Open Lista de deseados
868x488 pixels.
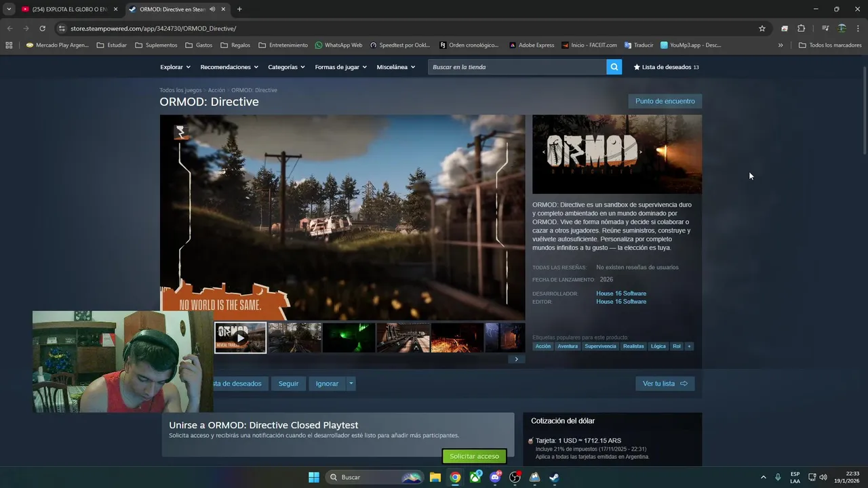click(x=666, y=67)
